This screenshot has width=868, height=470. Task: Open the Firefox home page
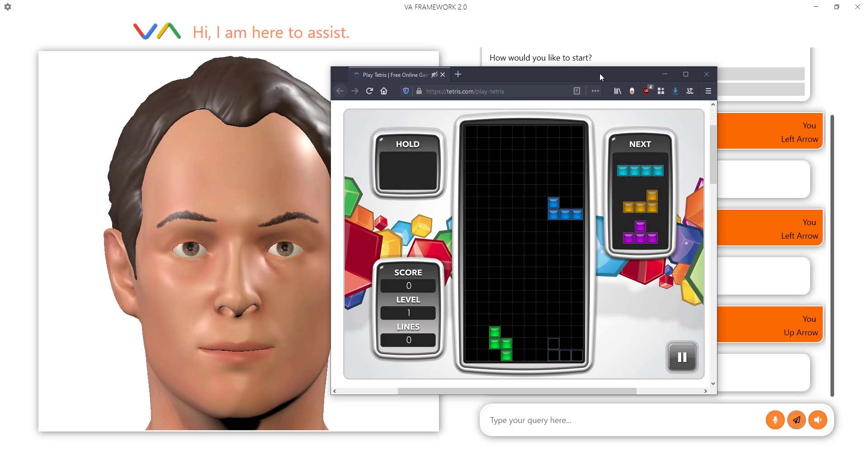384,91
